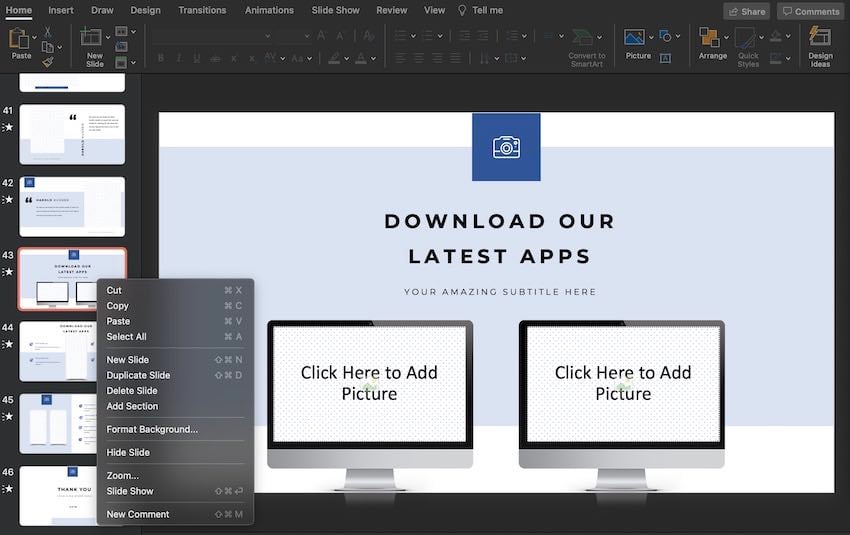
Task: Choose Duplicate Slide from context menu
Action: [138, 375]
